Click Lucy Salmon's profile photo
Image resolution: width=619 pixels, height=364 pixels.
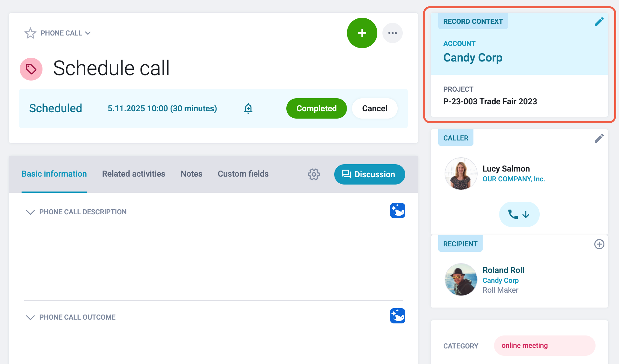coord(461,174)
